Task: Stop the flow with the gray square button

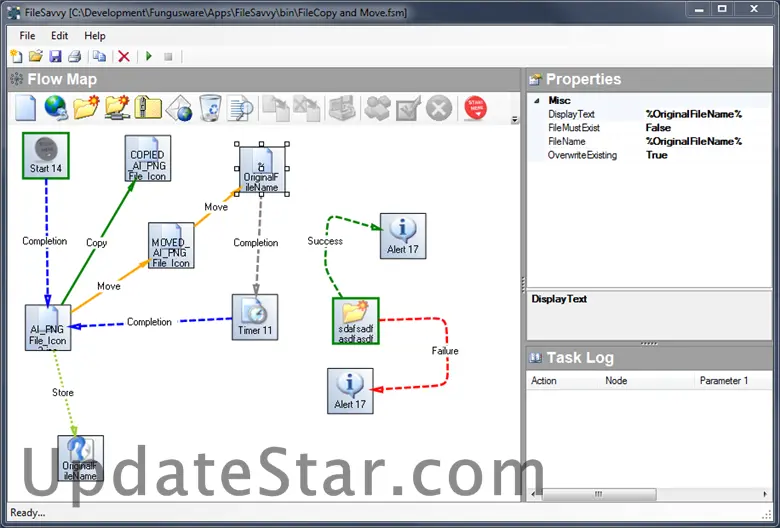Action: click(168, 57)
